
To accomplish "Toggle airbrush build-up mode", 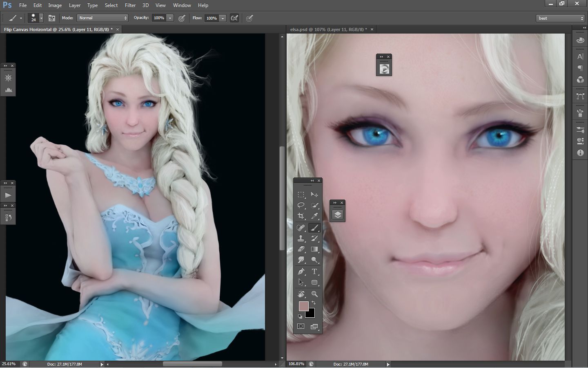I will coord(234,18).
